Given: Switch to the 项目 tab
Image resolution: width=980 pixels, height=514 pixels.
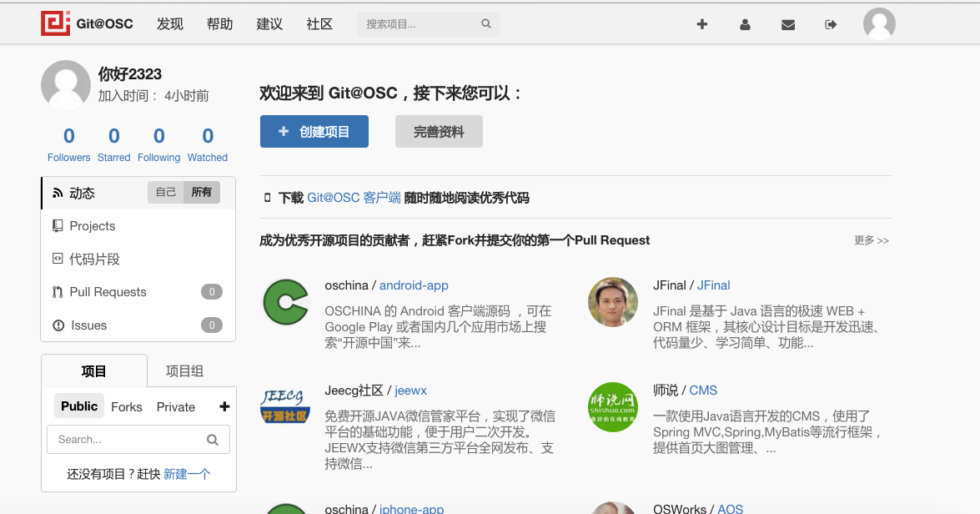Looking at the screenshot, I should (93, 370).
